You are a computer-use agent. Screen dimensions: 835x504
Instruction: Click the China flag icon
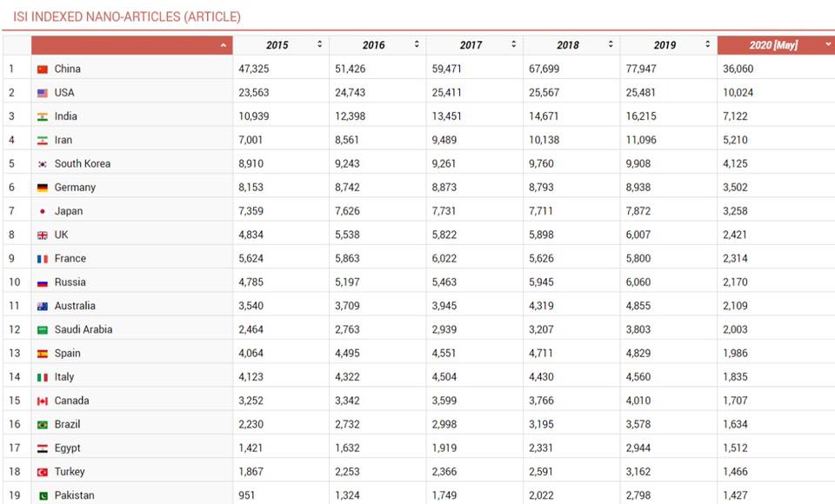coord(42,69)
